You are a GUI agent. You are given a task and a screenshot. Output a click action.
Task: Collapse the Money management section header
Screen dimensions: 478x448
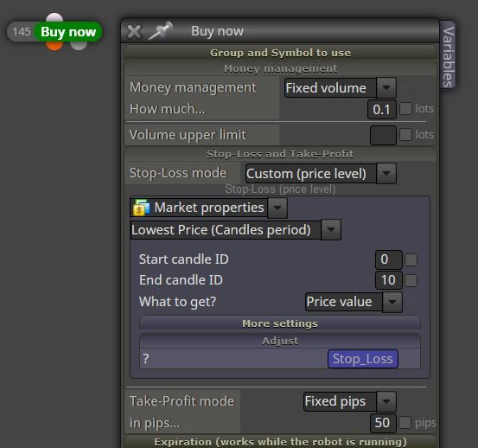(280, 68)
